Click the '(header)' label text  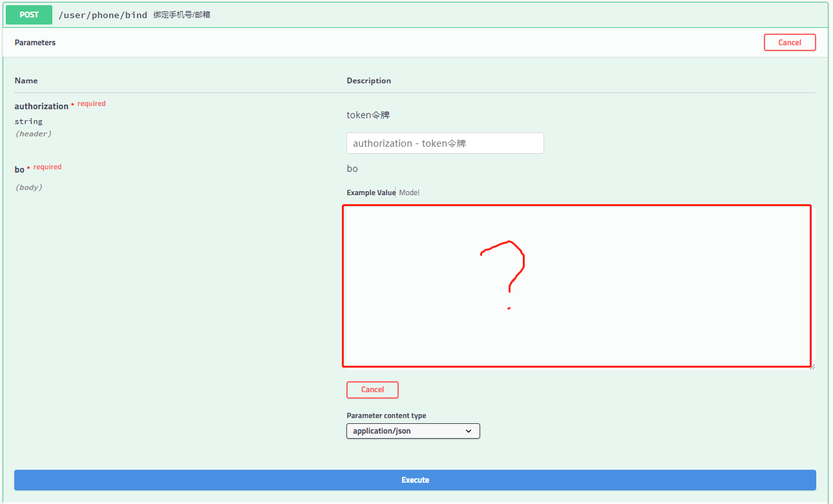tap(33, 134)
